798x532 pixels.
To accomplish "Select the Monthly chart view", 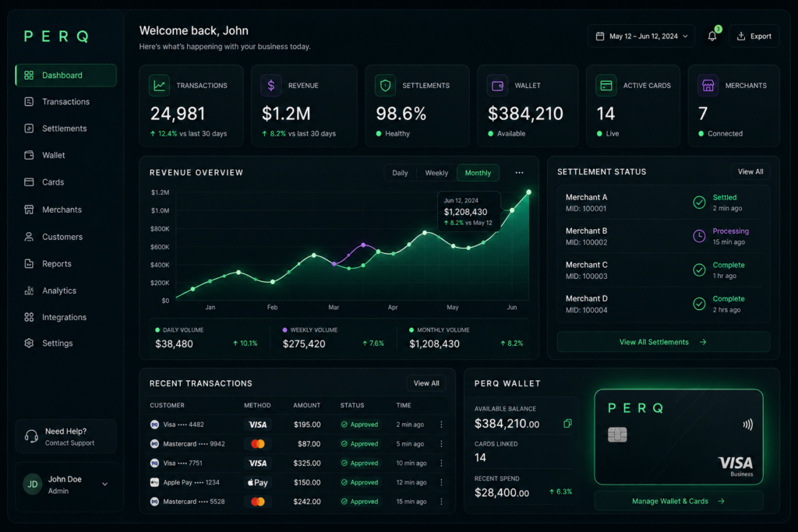I will click(x=478, y=173).
